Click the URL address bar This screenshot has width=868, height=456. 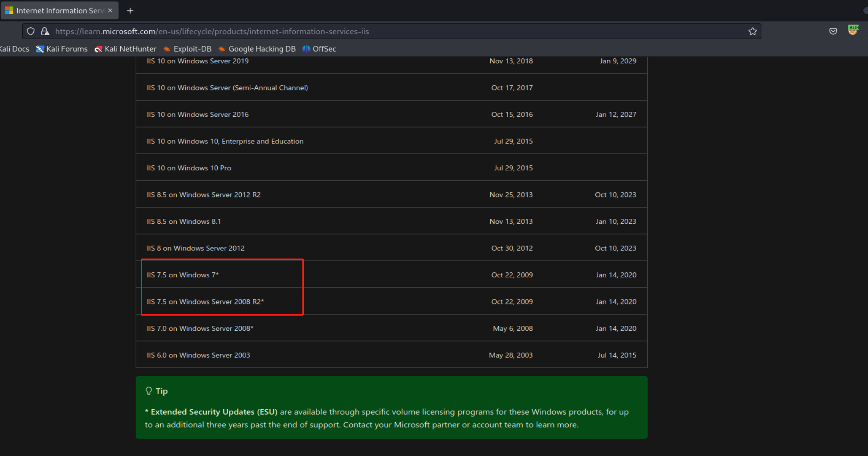tap(392, 31)
